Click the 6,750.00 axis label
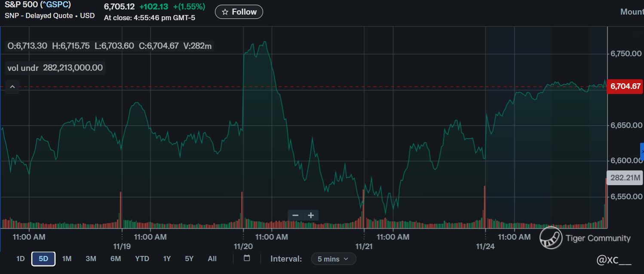 tap(626, 54)
